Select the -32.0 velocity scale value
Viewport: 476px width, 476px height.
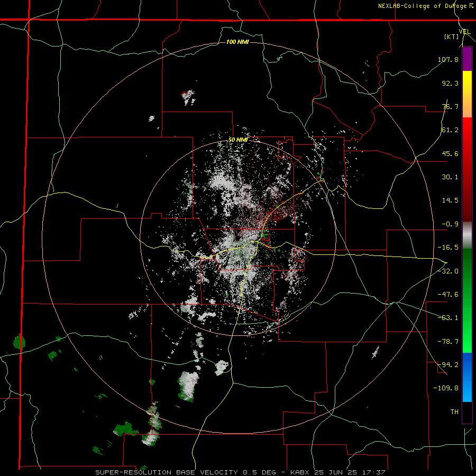click(448, 271)
